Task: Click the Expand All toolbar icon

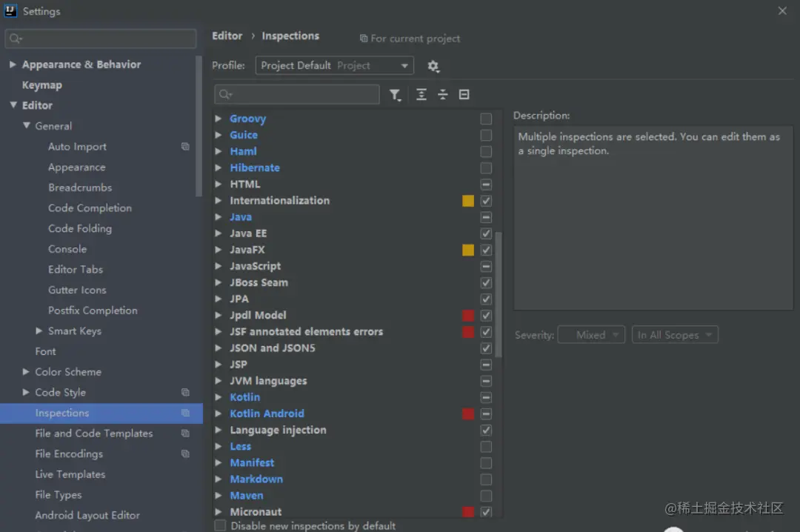Action: (421, 94)
